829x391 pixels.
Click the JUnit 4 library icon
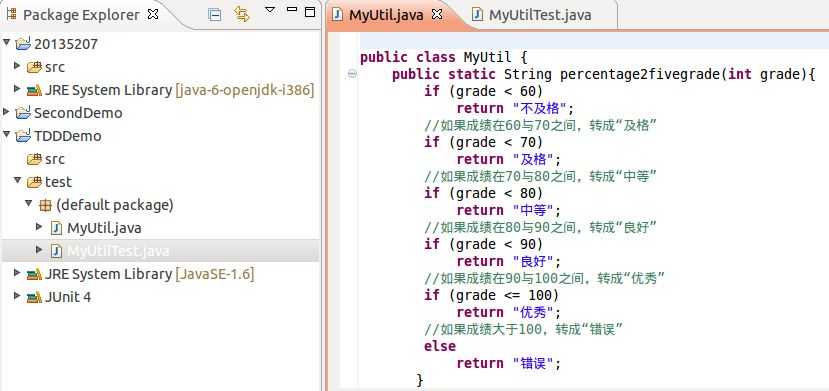pyautogui.click(x=34, y=297)
